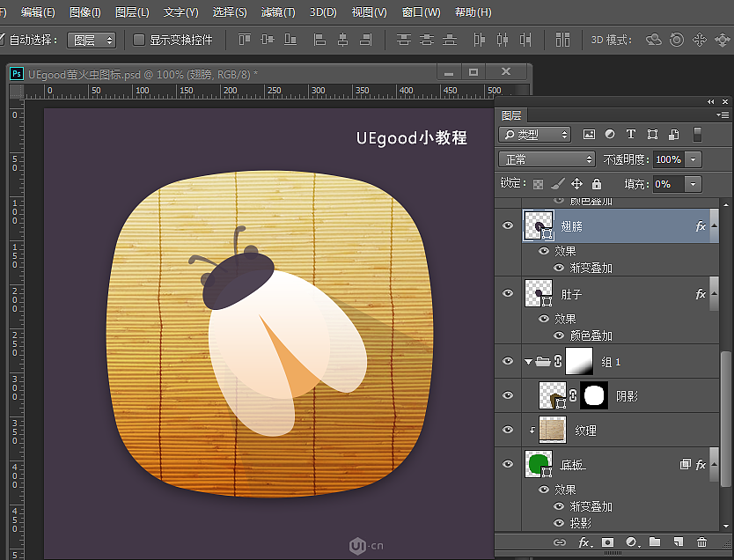The width and height of the screenshot is (734, 560).
Task: Add layer mask icon at panel bottom
Action: click(607, 542)
